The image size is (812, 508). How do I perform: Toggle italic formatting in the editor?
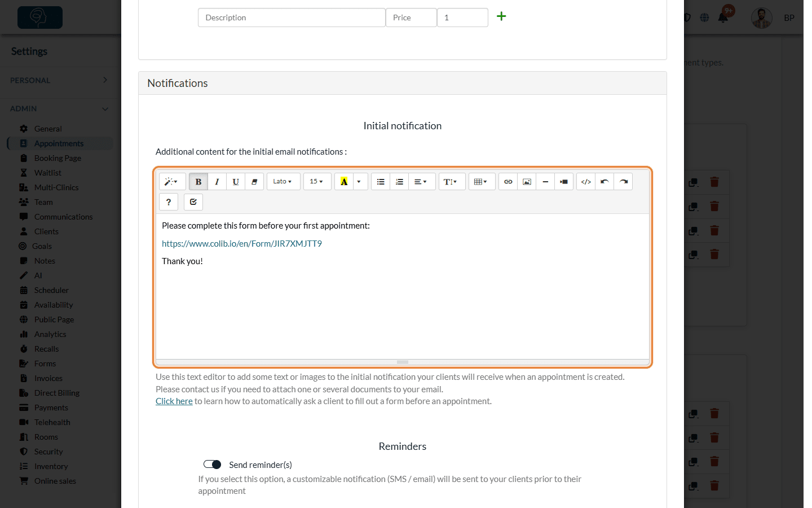(x=217, y=182)
